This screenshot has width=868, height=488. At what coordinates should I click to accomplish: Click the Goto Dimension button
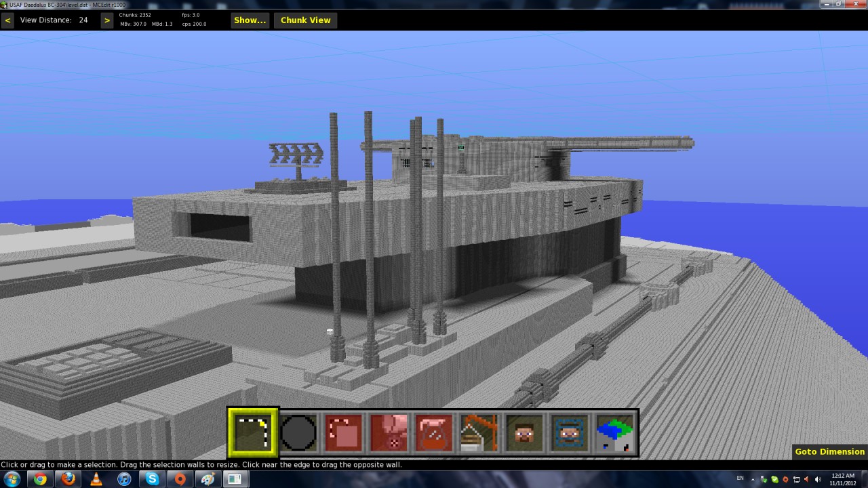(x=829, y=451)
